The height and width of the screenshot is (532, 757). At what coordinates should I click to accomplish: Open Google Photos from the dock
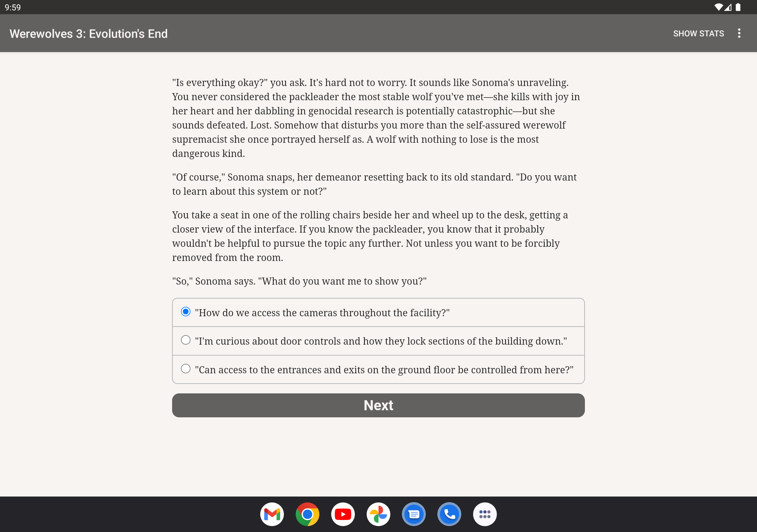pyautogui.click(x=378, y=514)
